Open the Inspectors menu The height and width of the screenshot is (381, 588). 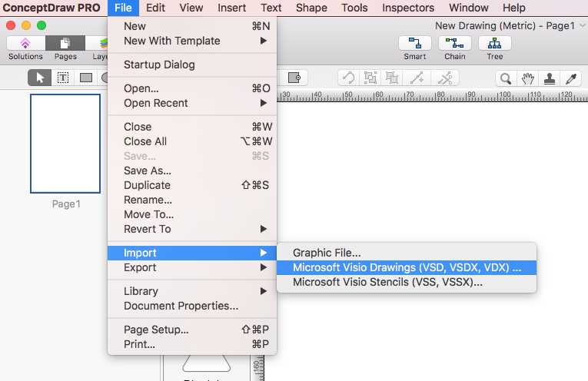click(408, 8)
